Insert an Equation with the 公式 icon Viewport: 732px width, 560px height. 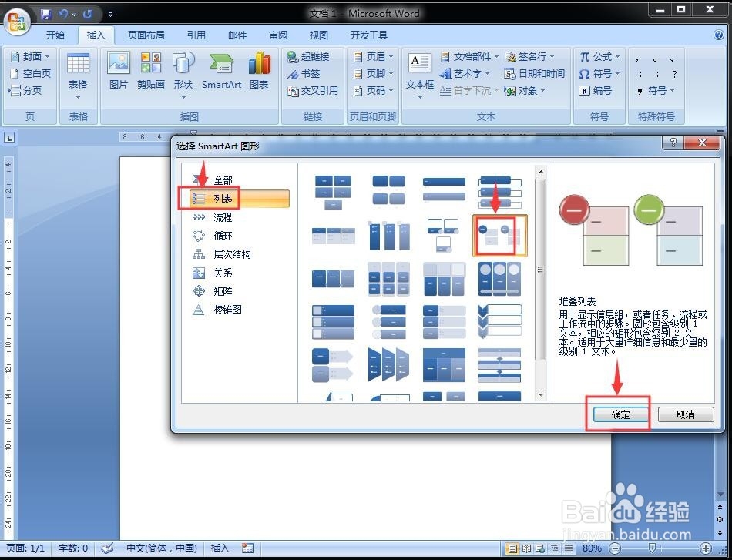pos(599,55)
